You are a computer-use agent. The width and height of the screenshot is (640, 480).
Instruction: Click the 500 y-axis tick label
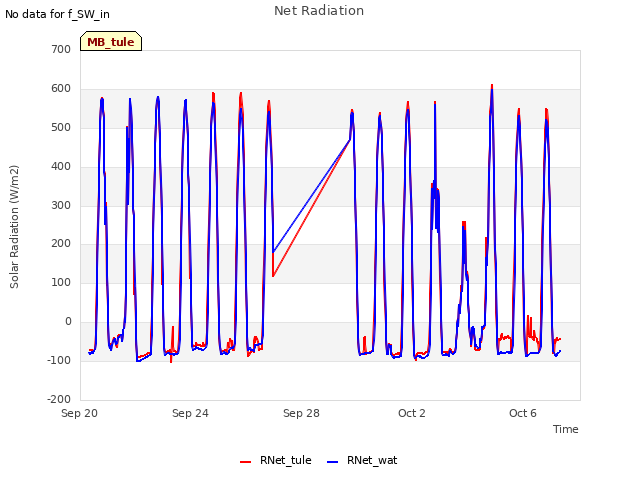pyautogui.click(x=61, y=127)
